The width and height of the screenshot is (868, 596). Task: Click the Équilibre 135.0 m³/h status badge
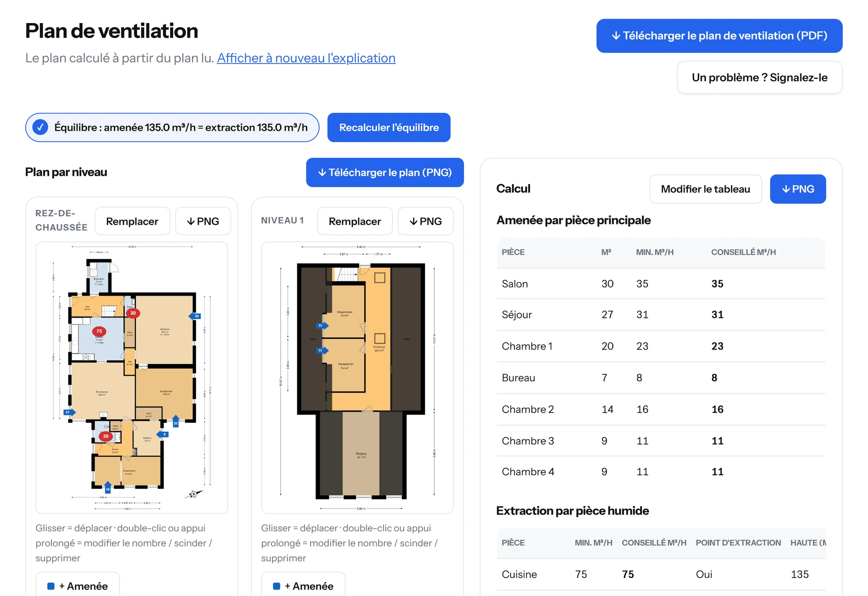[x=172, y=127]
